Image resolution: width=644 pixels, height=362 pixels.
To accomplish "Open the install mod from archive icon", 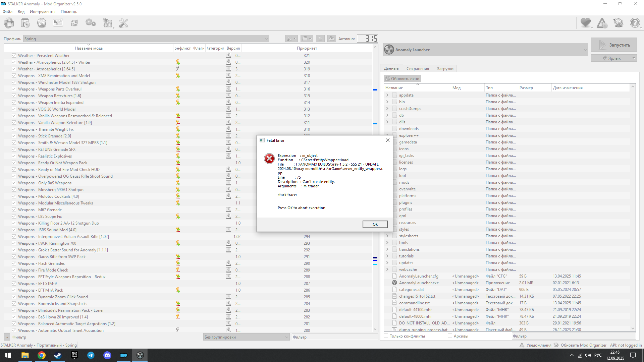I will 25,23.
